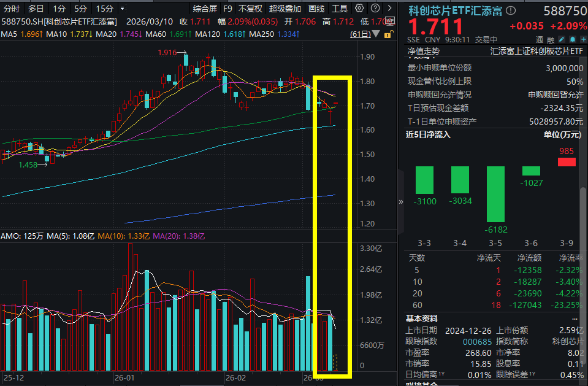Expand the time period dropdown arrow
The height and width of the screenshot is (386, 588).
click(x=122, y=9)
